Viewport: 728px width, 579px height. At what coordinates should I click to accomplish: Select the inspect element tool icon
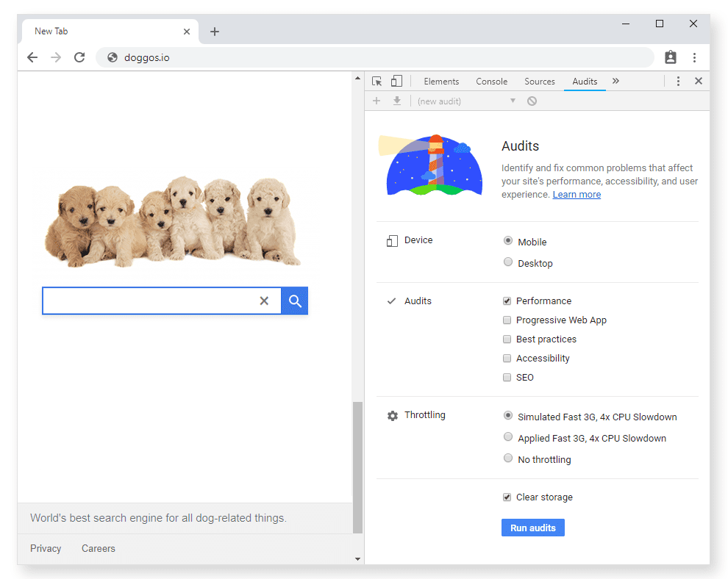377,81
